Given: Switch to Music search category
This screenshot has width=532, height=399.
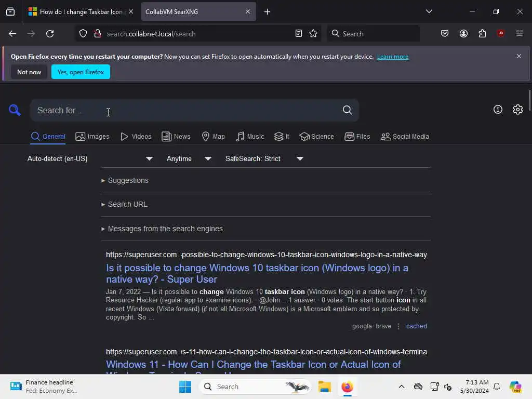Looking at the screenshot, I should point(250,137).
